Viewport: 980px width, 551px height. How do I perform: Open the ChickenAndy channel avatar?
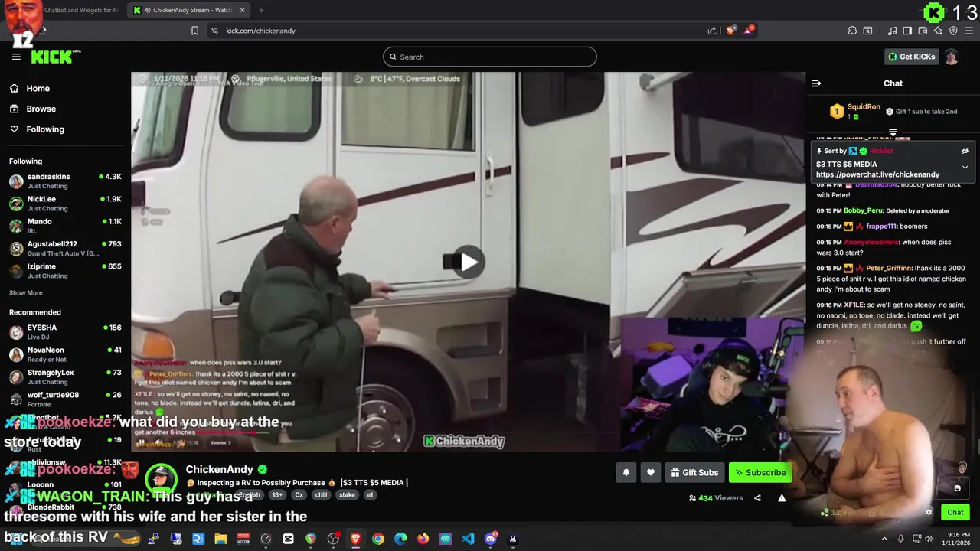(161, 480)
